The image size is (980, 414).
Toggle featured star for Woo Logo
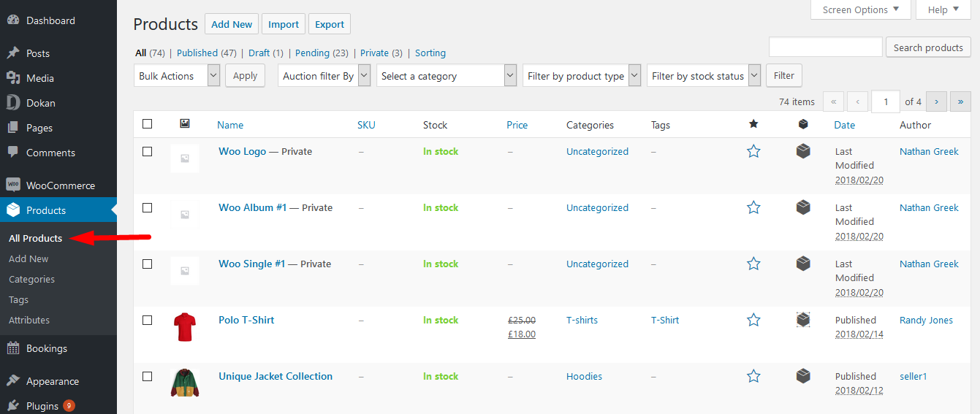tap(753, 151)
